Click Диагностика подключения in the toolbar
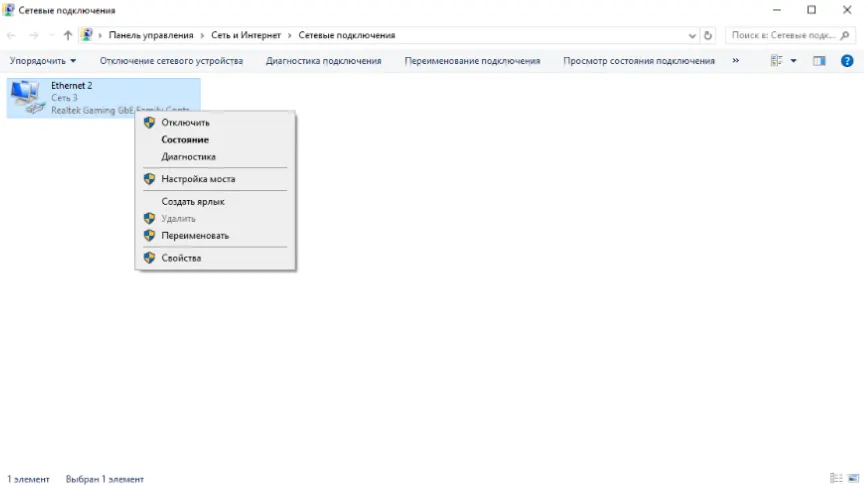This screenshot has height=486, width=868. tap(323, 61)
